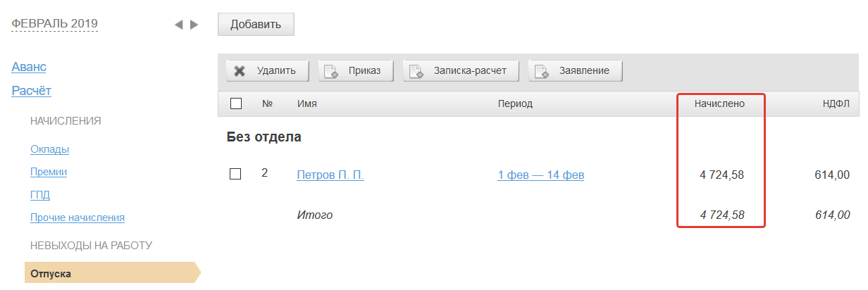
Task: Toggle the select-all header checkbox
Action: click(236, 103)
